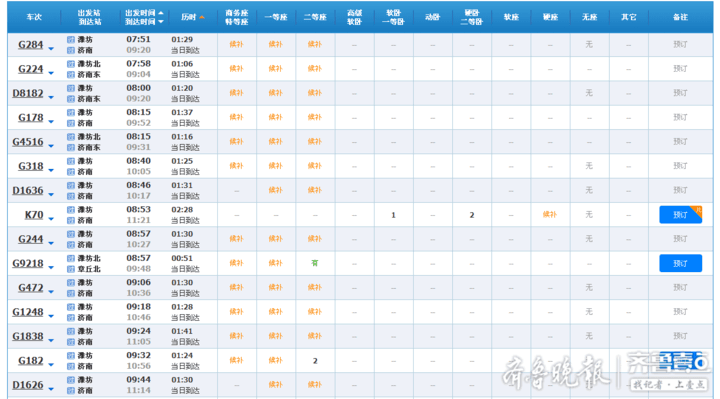Click the descending sort arrow beside 到达时间
The height and width of the screenshot is (399, 720).
[x=161, y=22]
